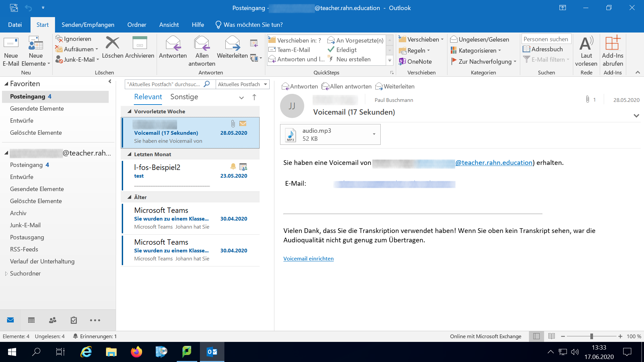Activate Laut vorlesen to read aloud

(x=586, y=50)
